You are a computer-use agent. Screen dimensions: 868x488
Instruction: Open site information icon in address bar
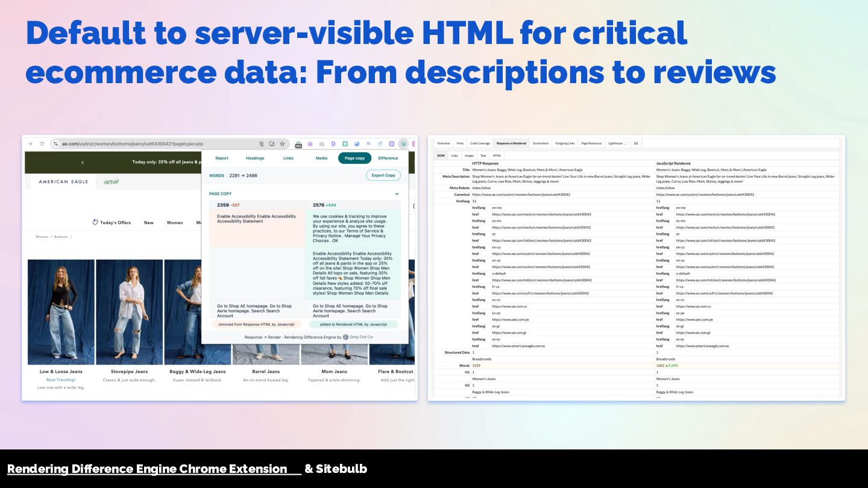point(55,144)
